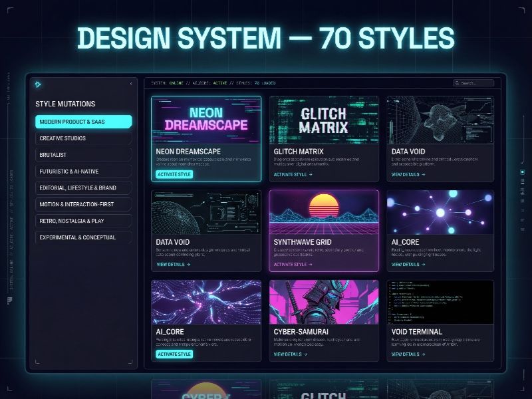Click the STYLES: 70 LOADED status text
Screen dimensions: 532x399
(x=256, y=83)
